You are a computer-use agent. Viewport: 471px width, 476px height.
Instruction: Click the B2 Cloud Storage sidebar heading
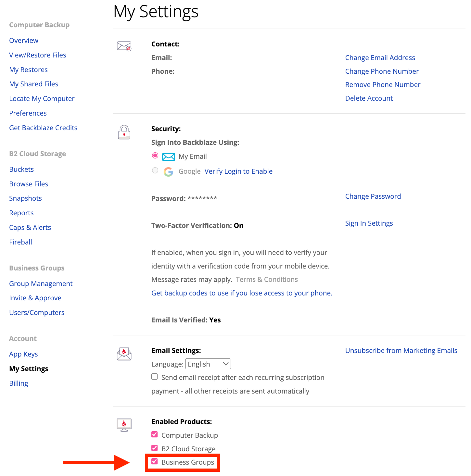coord(37,154)
